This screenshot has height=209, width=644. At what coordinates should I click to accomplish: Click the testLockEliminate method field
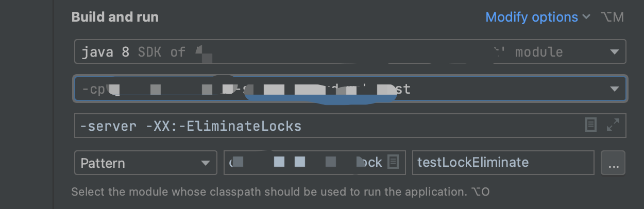(503, 163)
